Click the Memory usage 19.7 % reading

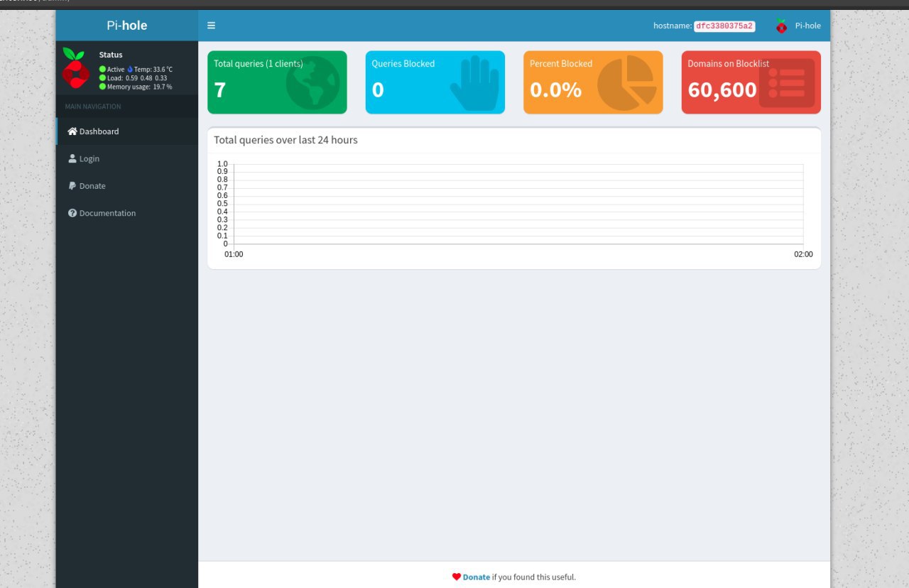[x=140, y=87]
